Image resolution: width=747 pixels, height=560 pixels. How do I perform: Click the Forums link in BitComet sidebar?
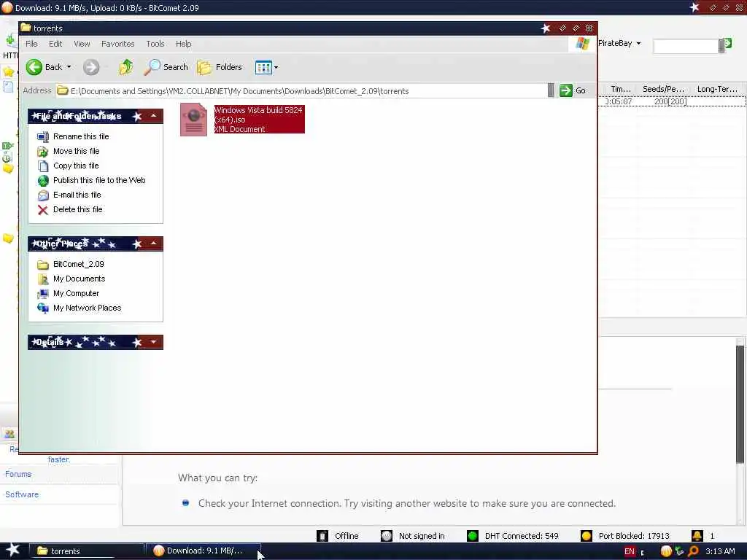tap(18, 474)
